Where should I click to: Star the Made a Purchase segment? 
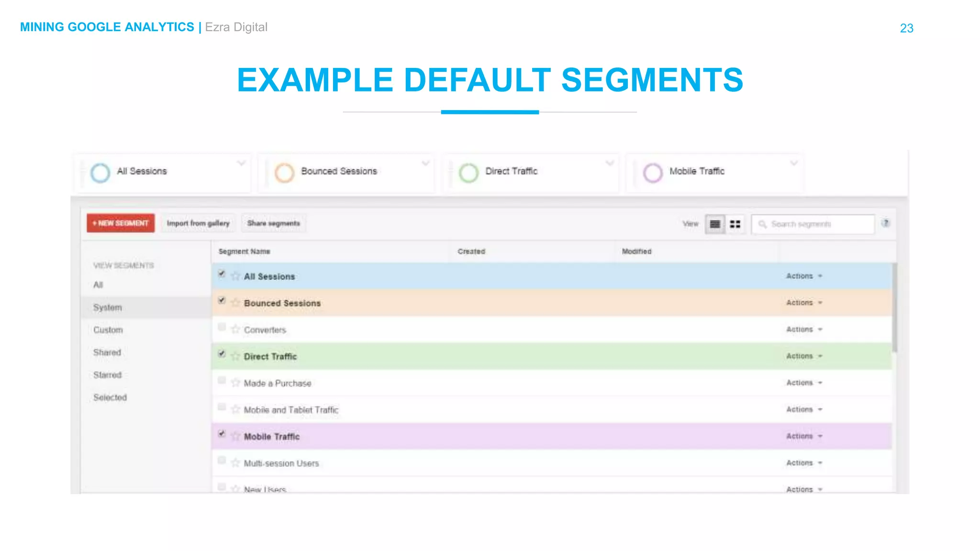235,383
